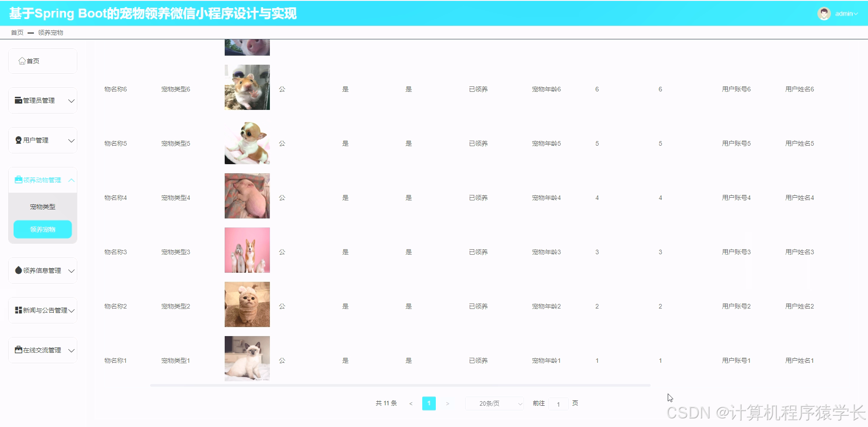Screen dimensions: 868x427
Task: Click the next page arrow in pagination
Action: pyautogui.click(x=448, y=403)
